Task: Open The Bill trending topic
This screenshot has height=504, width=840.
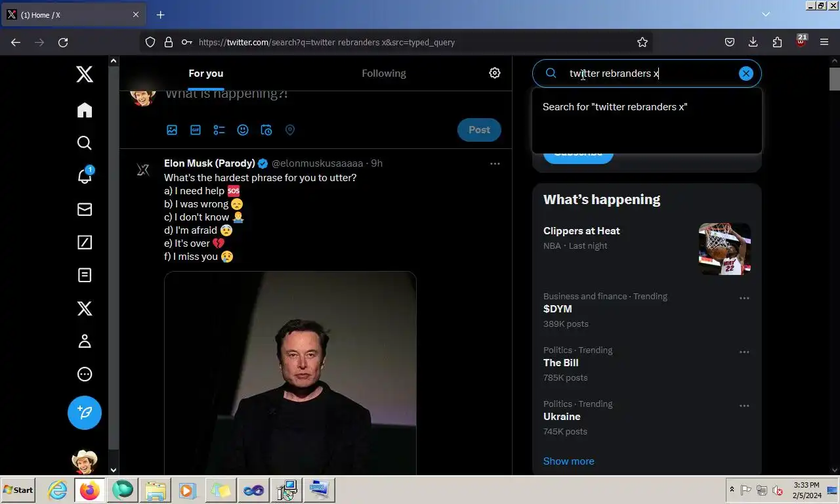Action: pyautogui.click(x=560, y=363)
